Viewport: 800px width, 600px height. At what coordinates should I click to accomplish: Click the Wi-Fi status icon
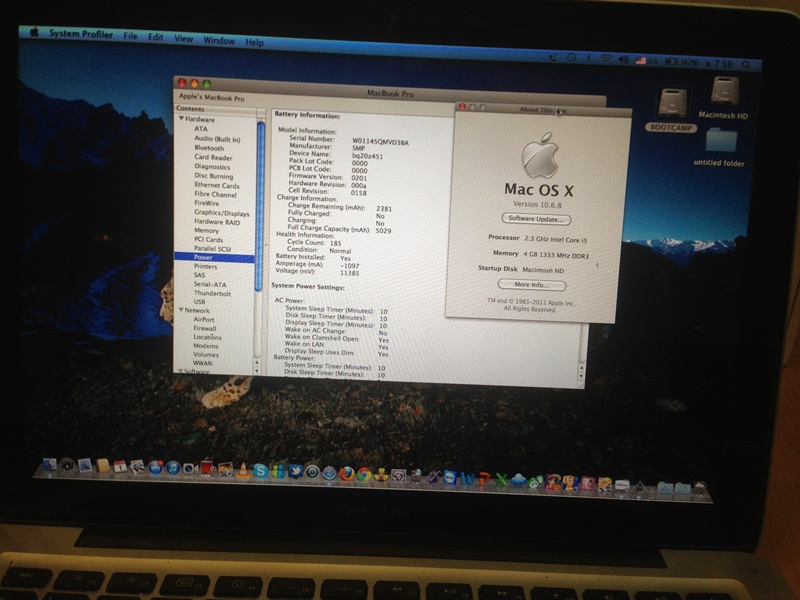605,60
